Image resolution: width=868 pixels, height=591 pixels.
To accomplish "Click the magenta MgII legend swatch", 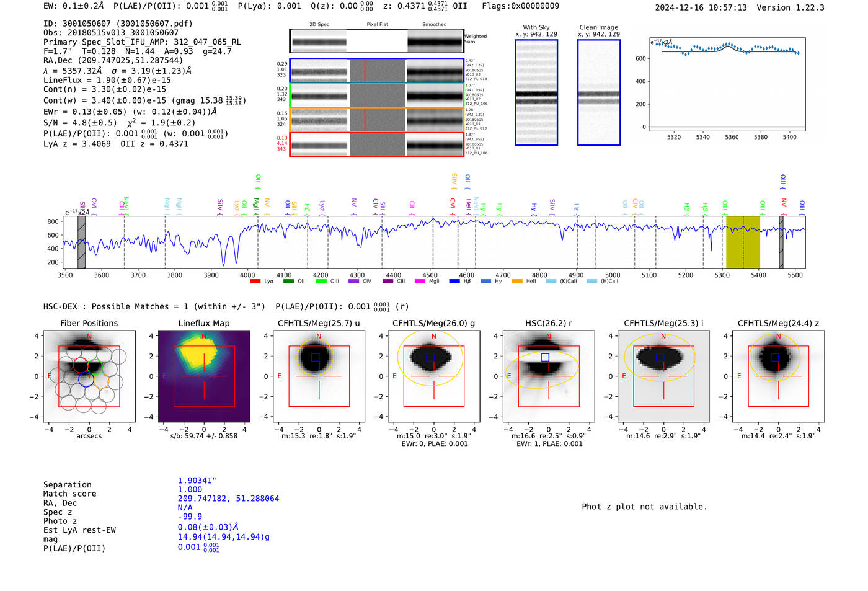I will point(420,281).
